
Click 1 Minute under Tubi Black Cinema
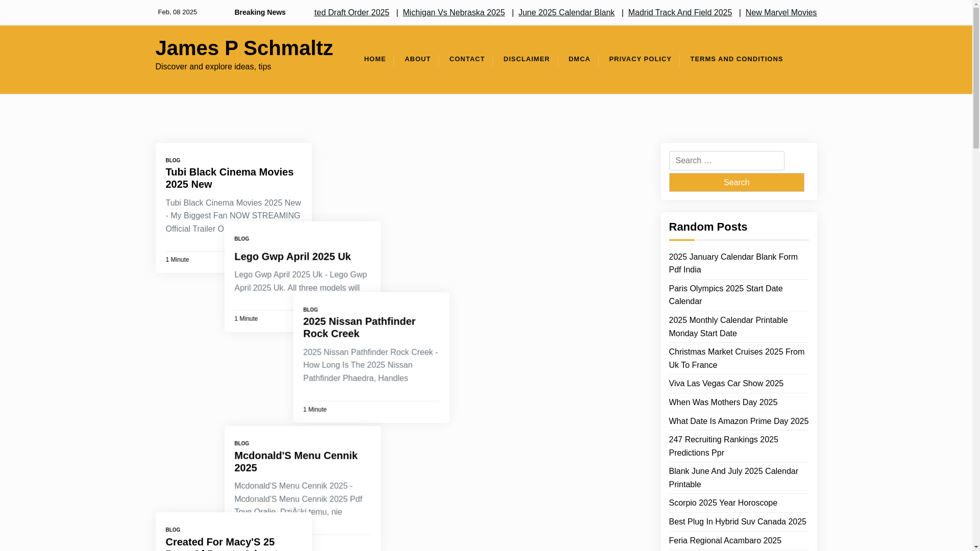coord(177,260)
